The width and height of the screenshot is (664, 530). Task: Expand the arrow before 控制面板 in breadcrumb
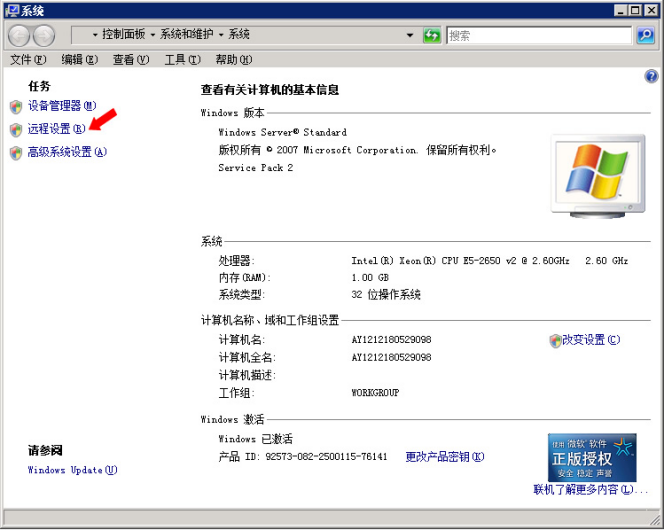pyautogui.click(x=95, y=35)
